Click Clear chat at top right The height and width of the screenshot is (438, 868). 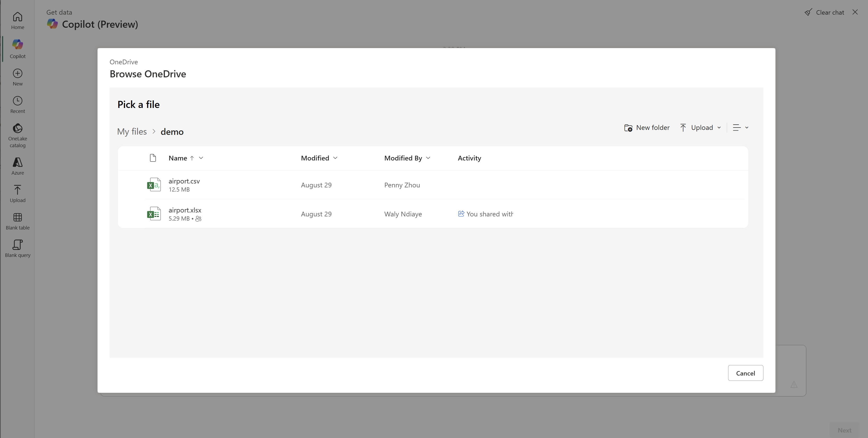click(824, 13)
